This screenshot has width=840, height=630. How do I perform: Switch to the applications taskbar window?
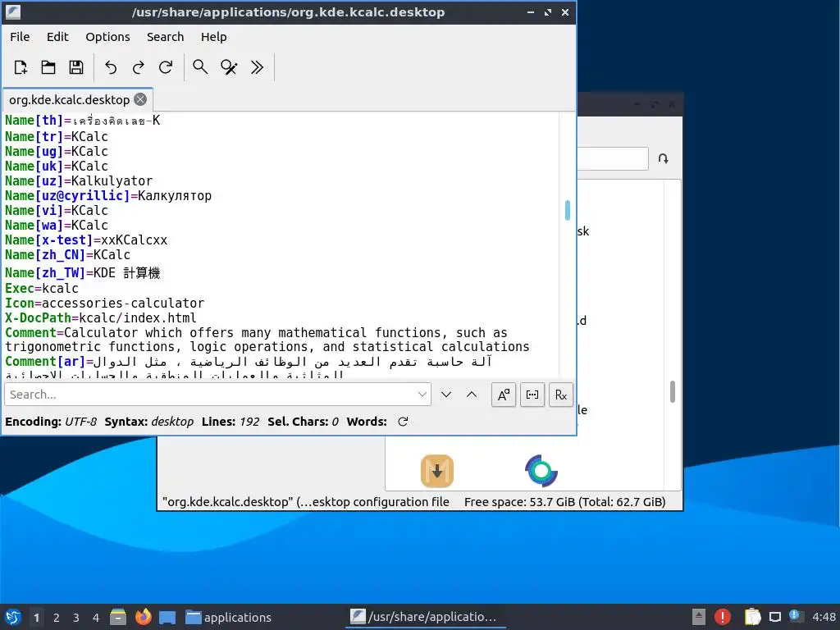pyautogui.click(x=228, y=617)
